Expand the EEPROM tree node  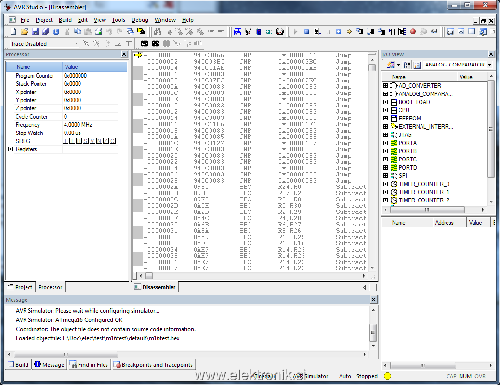click(385, 118)
